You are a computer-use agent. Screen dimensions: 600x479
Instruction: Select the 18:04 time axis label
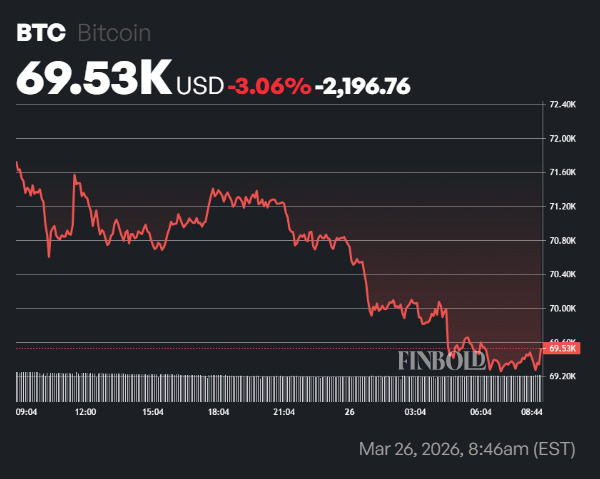click(218, 411)
